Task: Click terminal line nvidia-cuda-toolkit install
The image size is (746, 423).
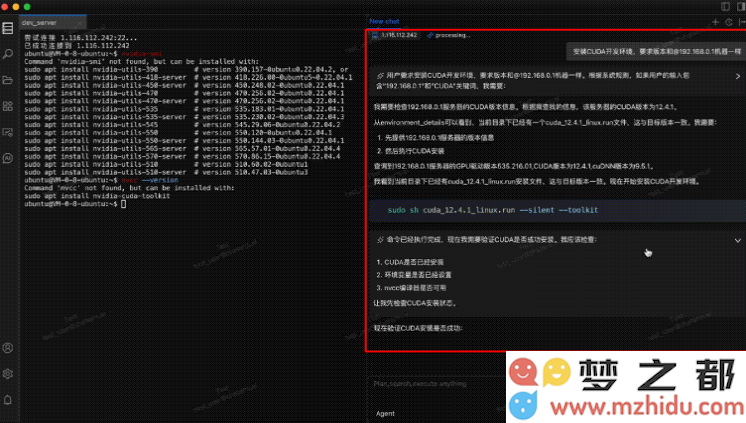Action: pos(97,196)
